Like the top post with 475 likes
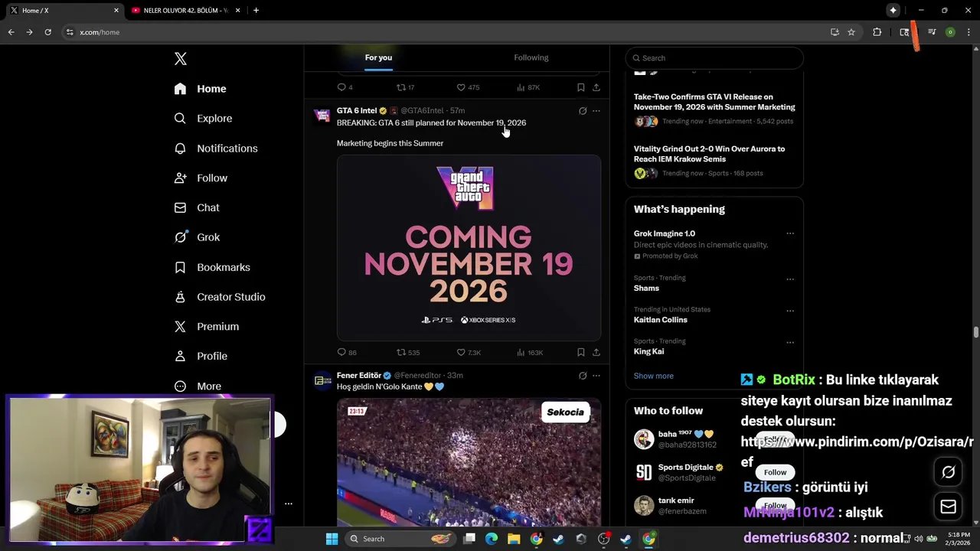 (x=468, y=87)
